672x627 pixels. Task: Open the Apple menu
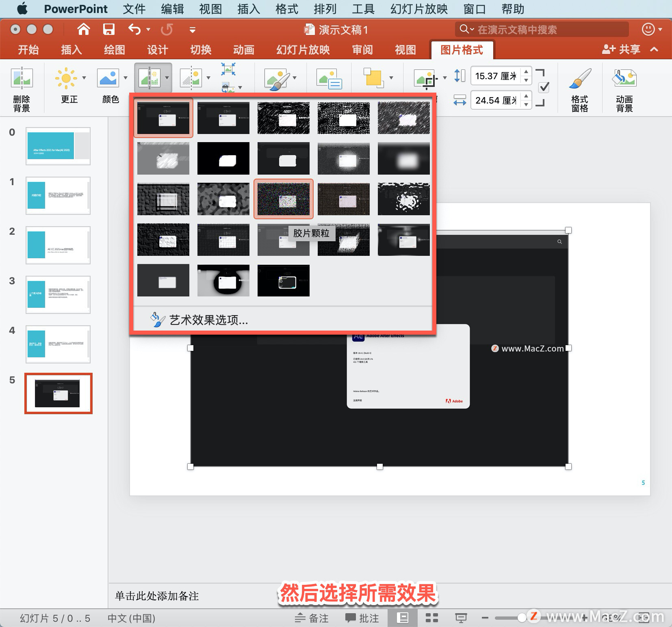(22, 9)
